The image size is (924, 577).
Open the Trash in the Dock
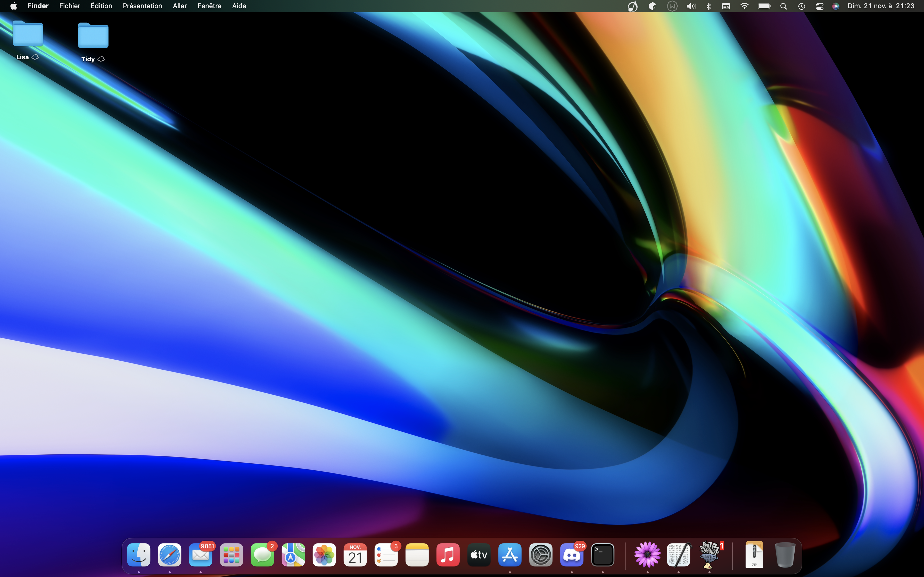(785, 555)
